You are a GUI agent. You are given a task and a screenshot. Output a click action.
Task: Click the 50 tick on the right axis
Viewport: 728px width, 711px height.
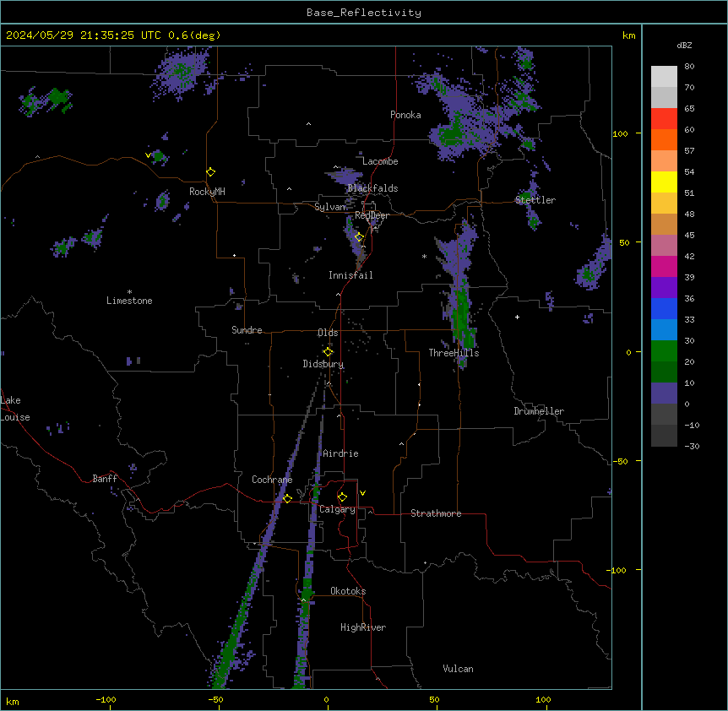(624, 242)
